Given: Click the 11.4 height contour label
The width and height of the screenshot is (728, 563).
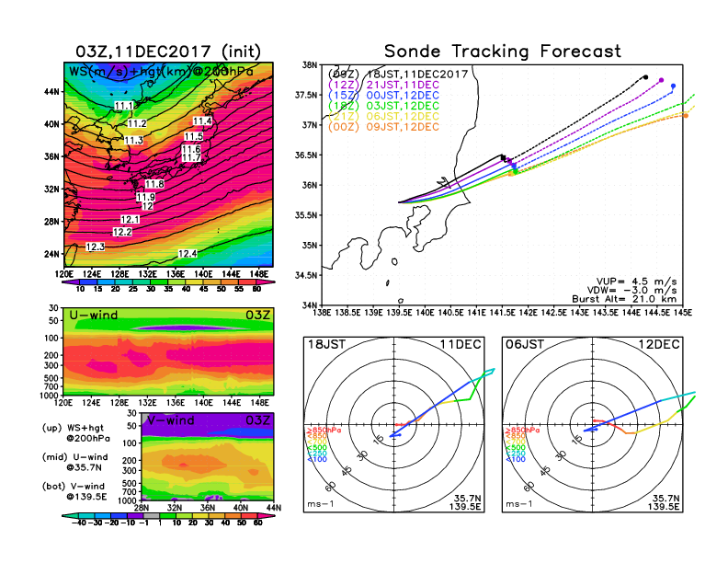Looking at the screenshot, I should [202, 121].
